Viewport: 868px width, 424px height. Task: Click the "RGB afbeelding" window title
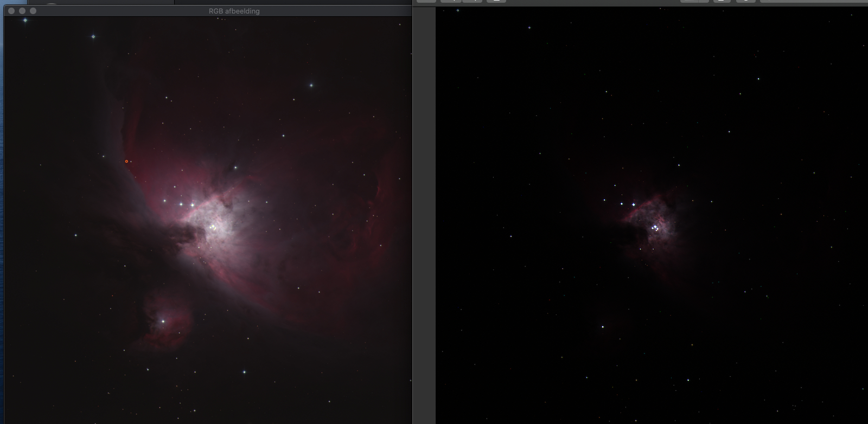pyautogui.click(x=234, y=11)
